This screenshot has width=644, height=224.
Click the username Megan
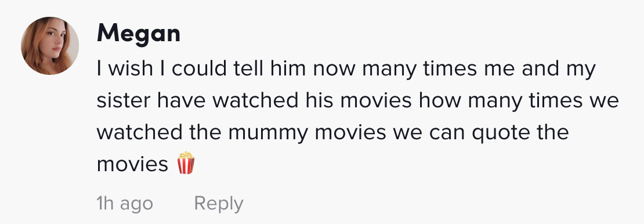tap(139, 33)
